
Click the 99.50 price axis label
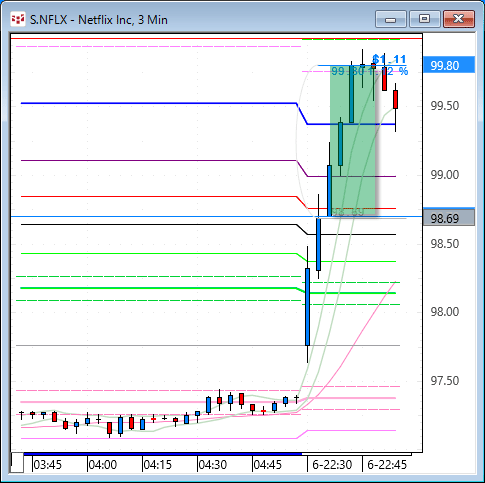point(444,106)
